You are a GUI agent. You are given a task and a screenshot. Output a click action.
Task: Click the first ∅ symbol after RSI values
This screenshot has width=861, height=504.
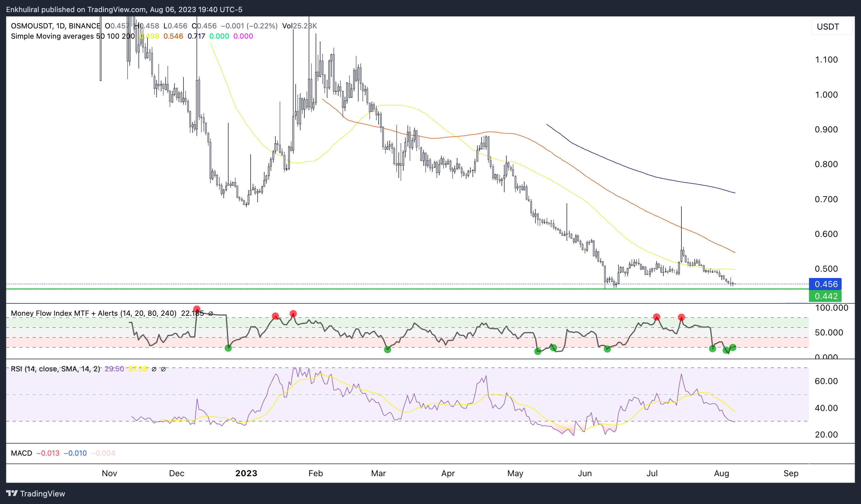click(x=154, y=369)
